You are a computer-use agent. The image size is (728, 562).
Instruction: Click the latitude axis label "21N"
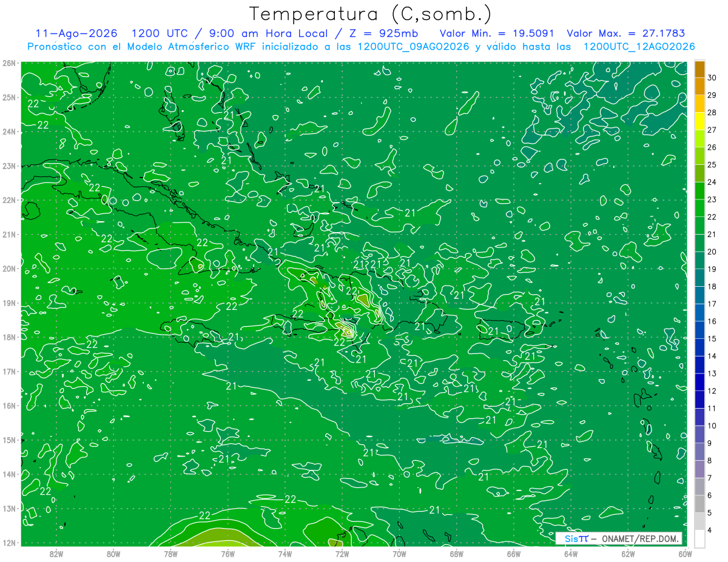(9, 234)
